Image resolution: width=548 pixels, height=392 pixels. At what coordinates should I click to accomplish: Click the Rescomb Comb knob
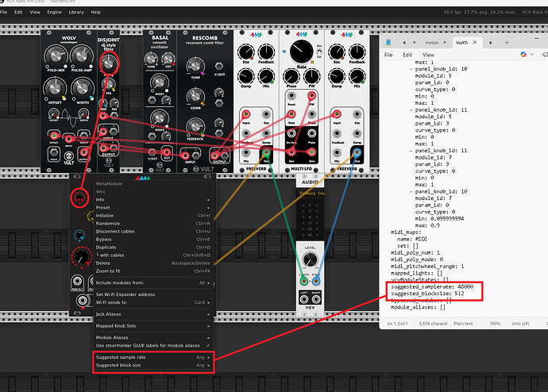pos(195,96)
